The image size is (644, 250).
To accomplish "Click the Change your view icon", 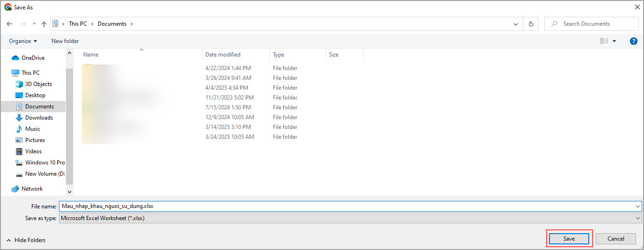I will click(x=604, y=41).
